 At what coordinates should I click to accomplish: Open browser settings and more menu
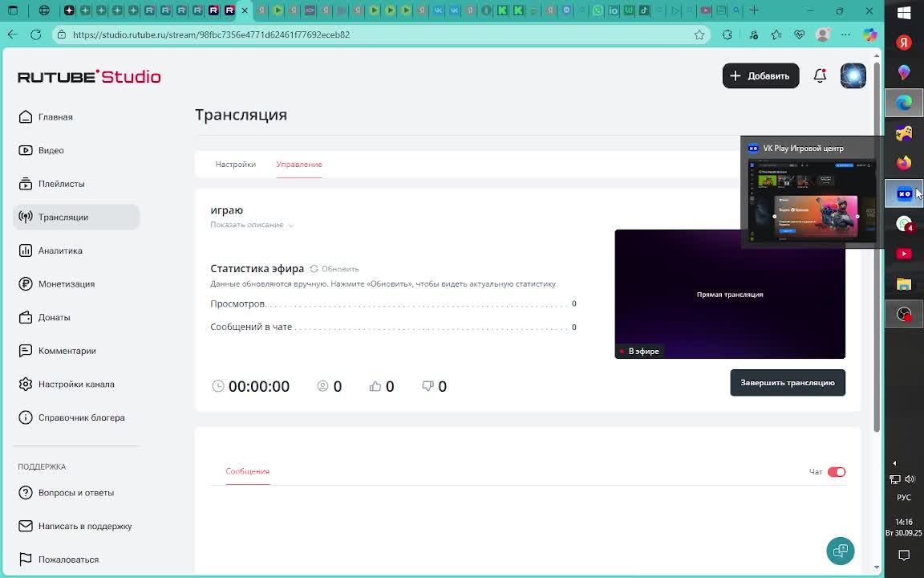tap(845, 35)
